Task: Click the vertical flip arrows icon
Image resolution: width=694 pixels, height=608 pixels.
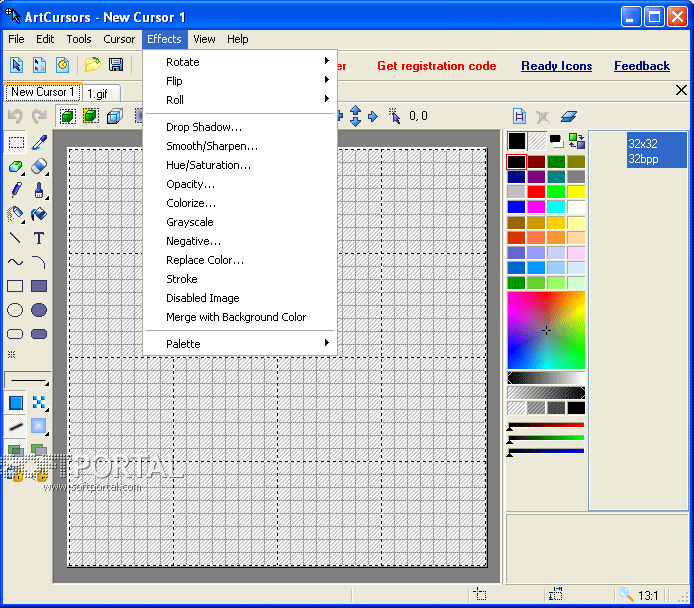Action: [355, 116]
